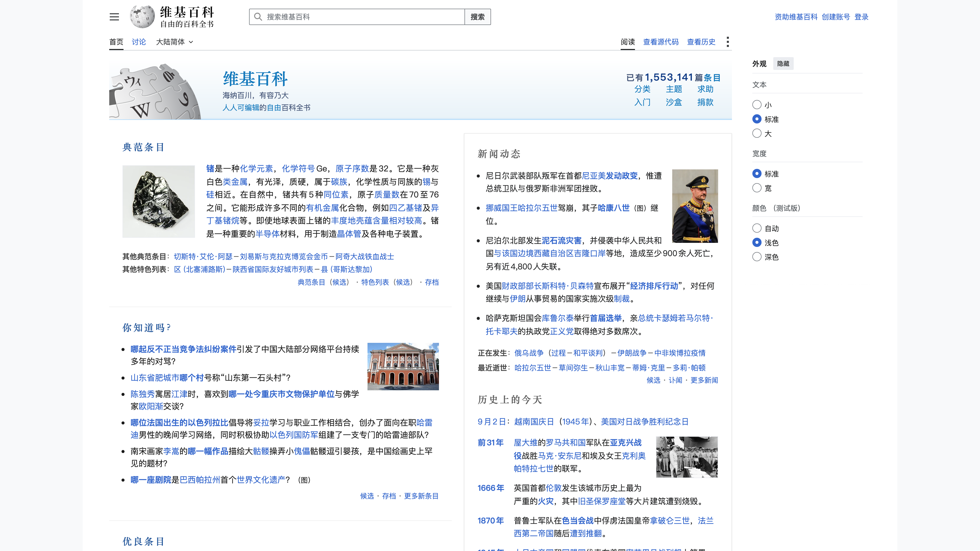Click the 搜索 button

point(477,17)
